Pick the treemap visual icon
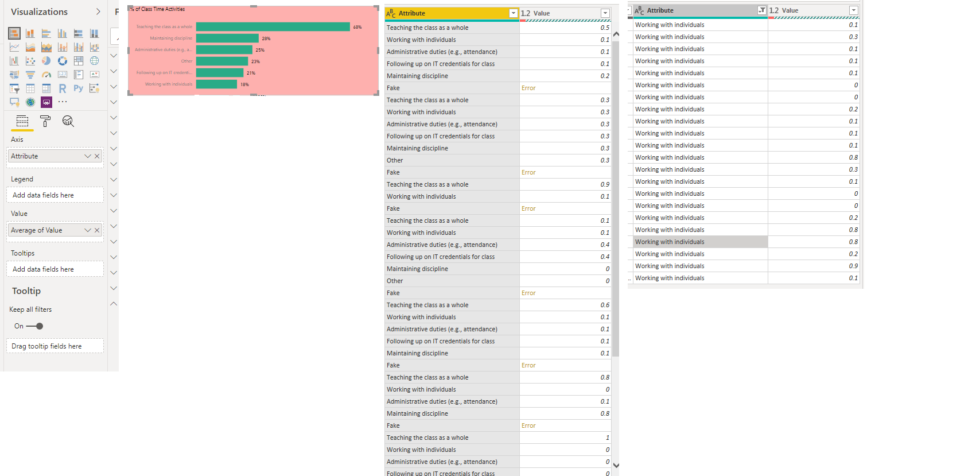This screenshot has height=476, width=980. point(79,61)
